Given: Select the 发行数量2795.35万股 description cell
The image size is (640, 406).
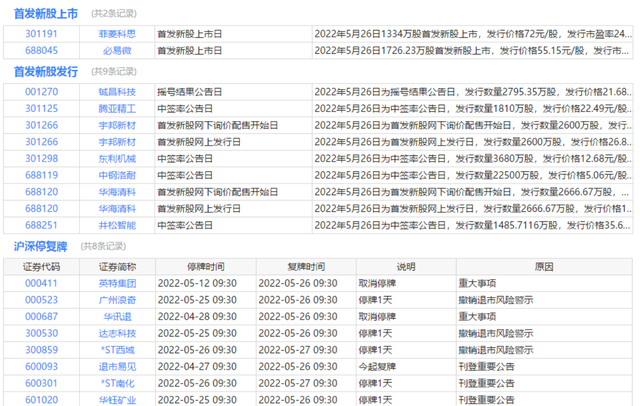Looking at the screenshot, I should [x=473, y=92].
